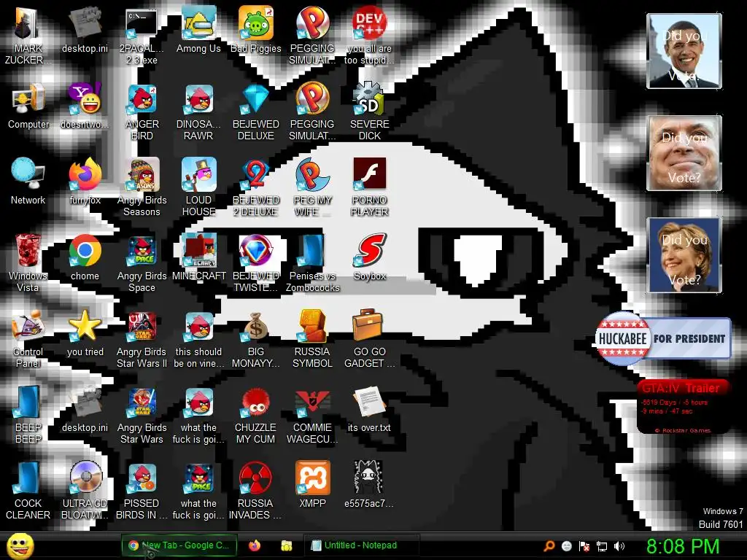Click the GTA:IV Trailer countdown gadget
This screenshot has width=747, height=560.
tap(683, 407)
